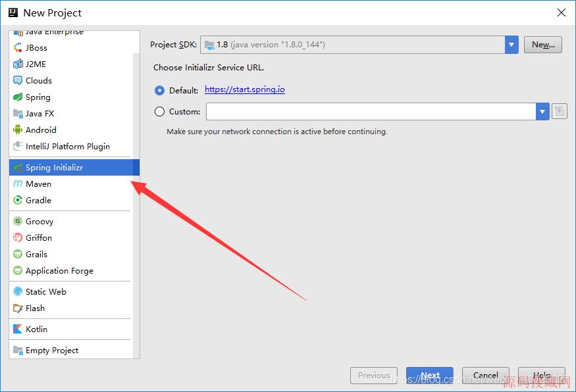
Task: Select the Default URL radio button
Action: coord(159,90)
